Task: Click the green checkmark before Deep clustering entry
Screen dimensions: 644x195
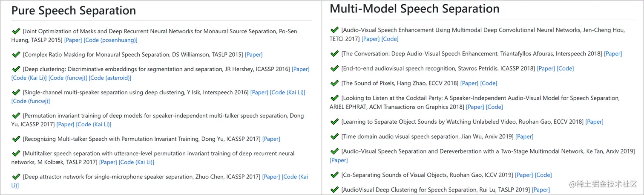Action: coord(16,69)
